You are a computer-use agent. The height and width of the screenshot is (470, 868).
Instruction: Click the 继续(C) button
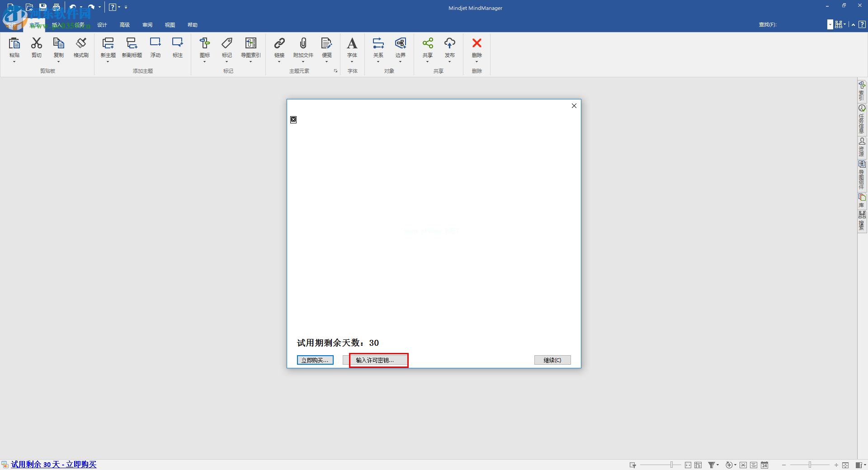tap(552, 360)
